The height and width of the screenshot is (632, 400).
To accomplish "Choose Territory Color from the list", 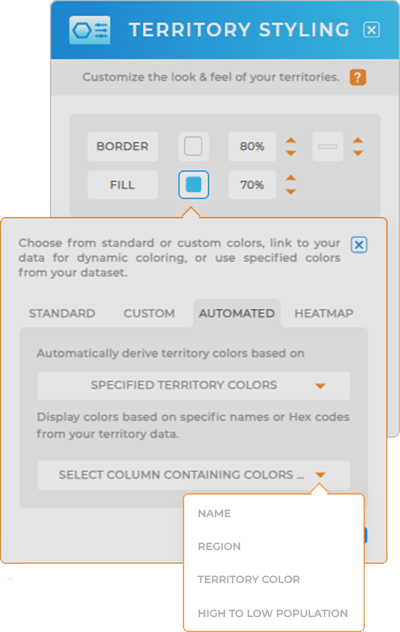I will (x=249, y=579).
